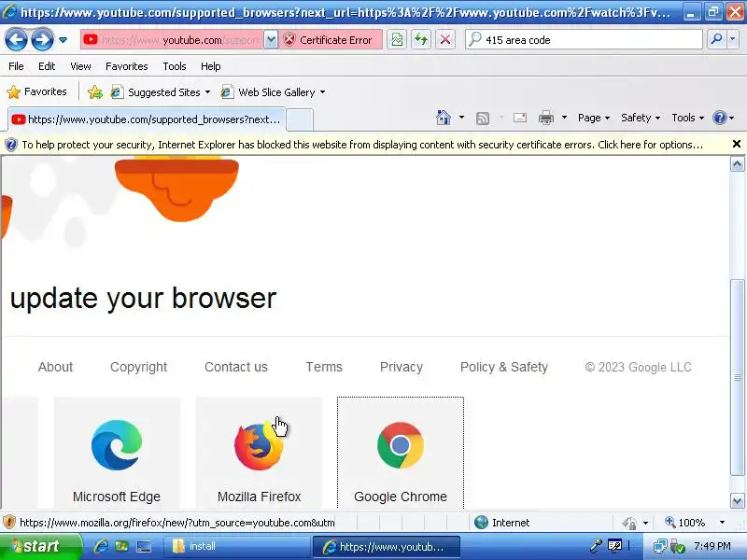Viewport: 747px width, 560px height.
Task: Click the vertical scrollbar down arrow
Action: [737, 501]
